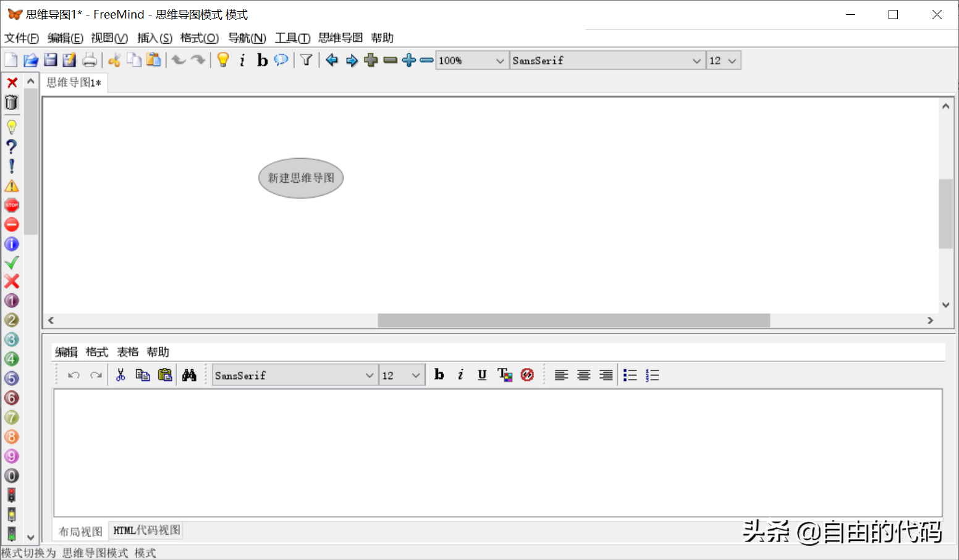Image resolution: width=959 pixels, height=560 pixels.
Task: Toggle underline in note editor
Action: pyautogui.click(x=482, y=375)
